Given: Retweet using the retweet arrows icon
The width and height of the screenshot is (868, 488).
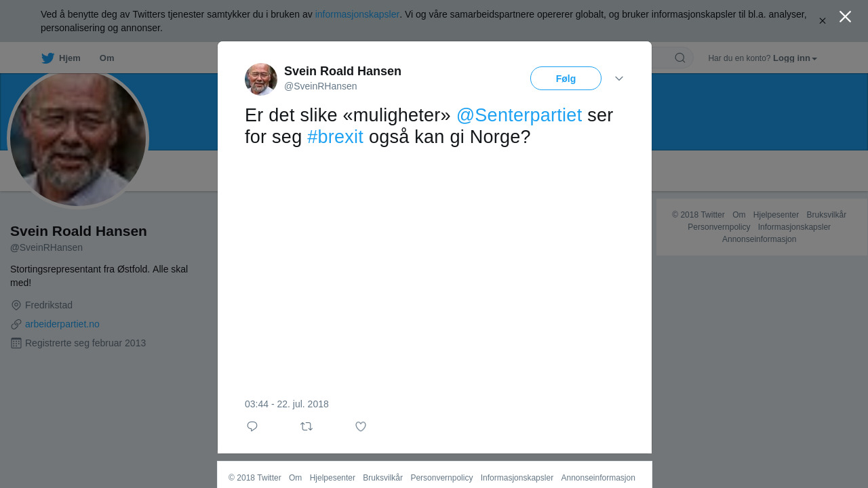Looking at the screenshot, I should click(307, 426).
